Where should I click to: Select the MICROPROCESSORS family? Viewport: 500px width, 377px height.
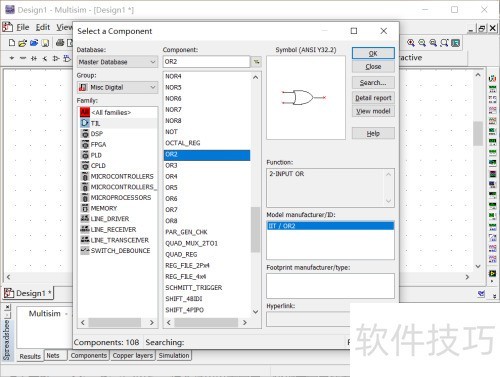(118, 197)
